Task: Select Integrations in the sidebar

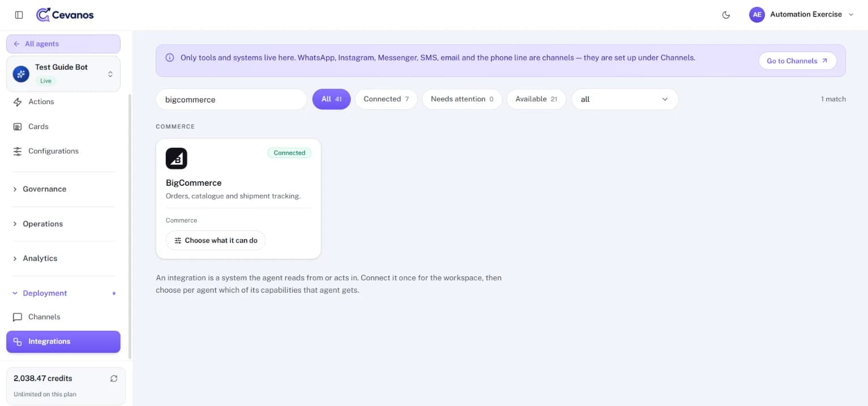Action: click(x=63, y=341)
